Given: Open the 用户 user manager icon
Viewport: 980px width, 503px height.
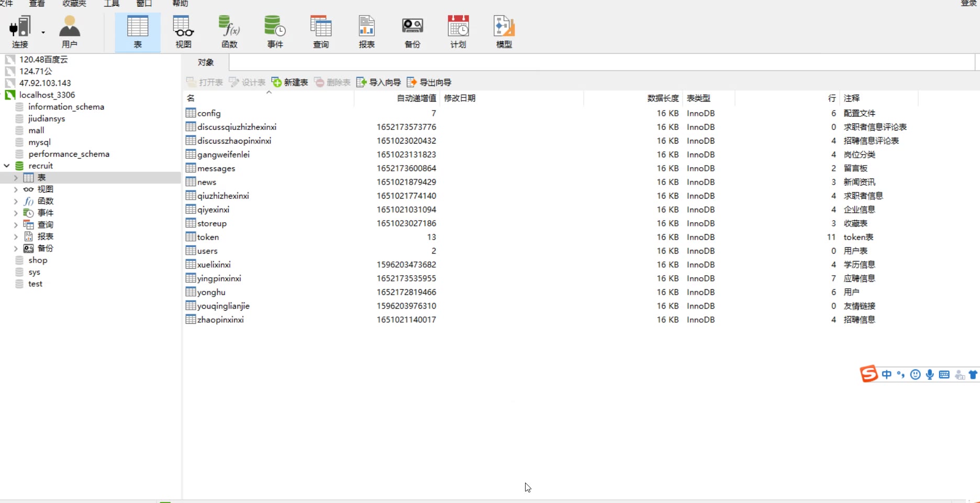Looking at the screenshot, I should 69,32.
